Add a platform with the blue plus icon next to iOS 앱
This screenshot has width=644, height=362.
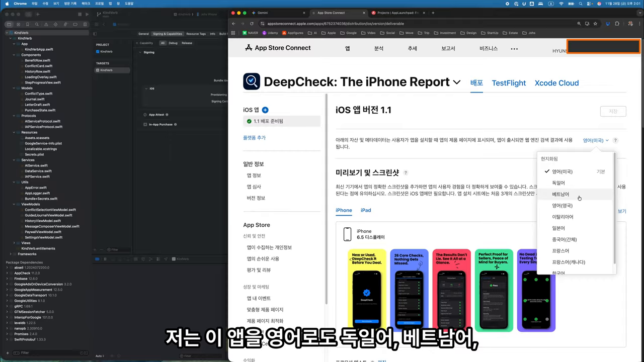click(x=265, y=110)
